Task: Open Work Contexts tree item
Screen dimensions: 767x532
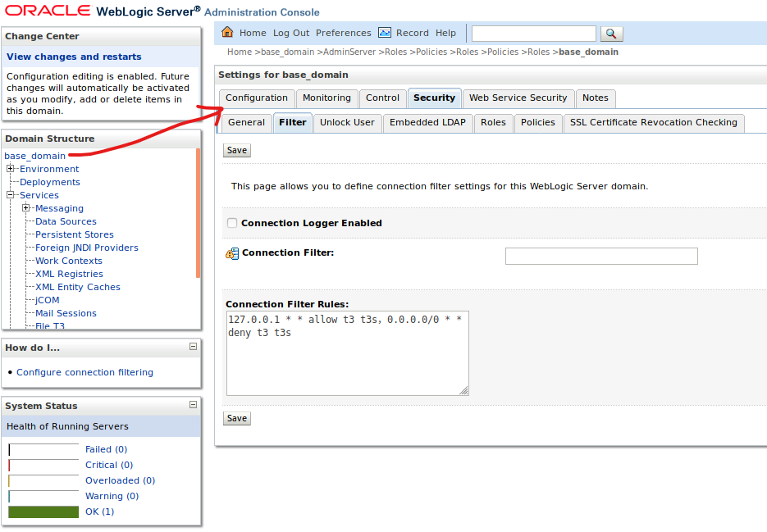Action: (x=68, y=261)
